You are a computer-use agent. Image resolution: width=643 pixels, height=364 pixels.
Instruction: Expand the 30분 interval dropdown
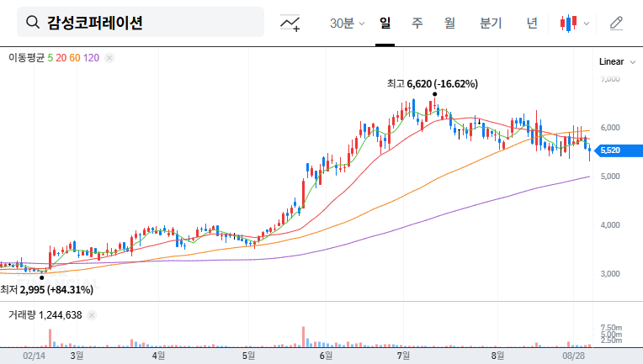(x=347, y=23)
